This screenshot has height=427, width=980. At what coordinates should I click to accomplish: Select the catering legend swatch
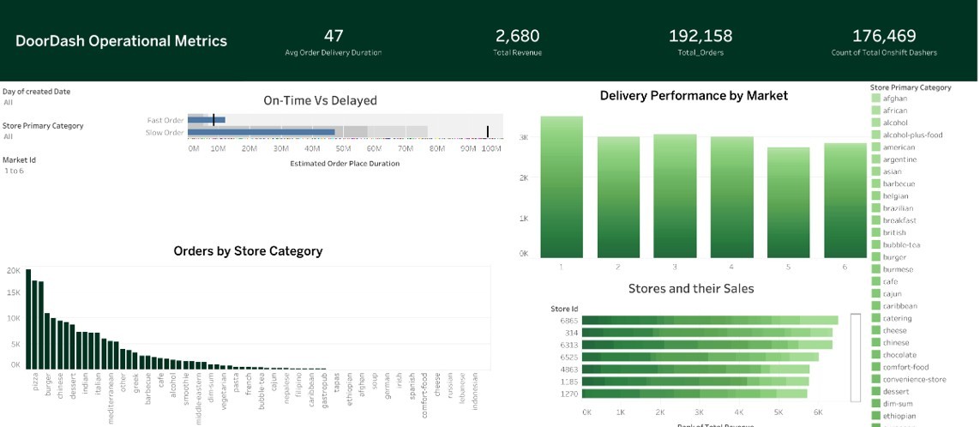coord(875,318)
